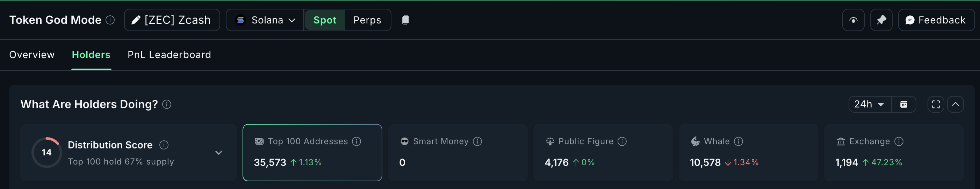980x189 pixels.
Task: Expand the holders panel to fullscreen
Action: [936, 104]
